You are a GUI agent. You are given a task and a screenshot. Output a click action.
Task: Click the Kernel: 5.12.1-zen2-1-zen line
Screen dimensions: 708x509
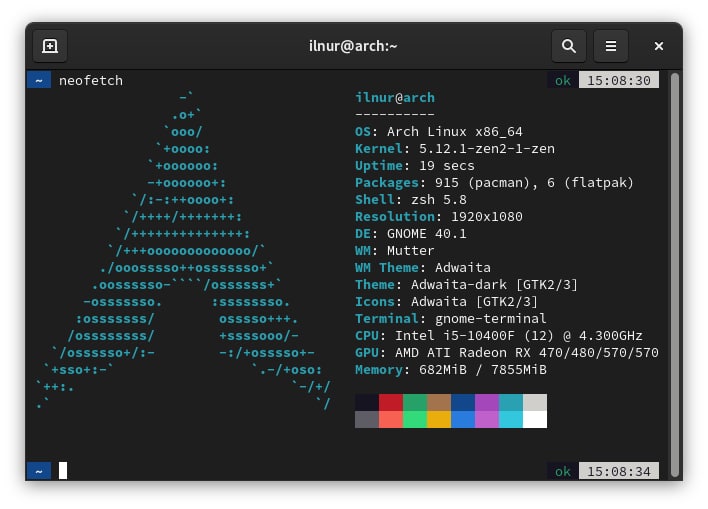[x=455, y=149]
